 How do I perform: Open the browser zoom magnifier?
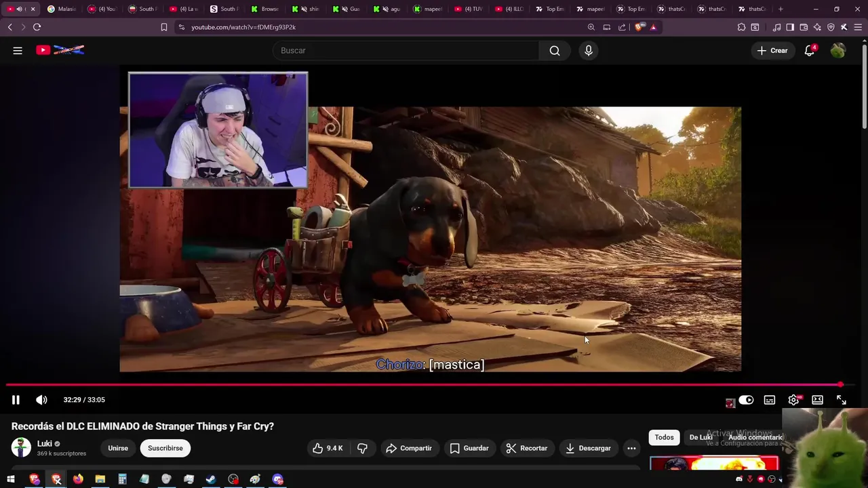click(591, 27)
